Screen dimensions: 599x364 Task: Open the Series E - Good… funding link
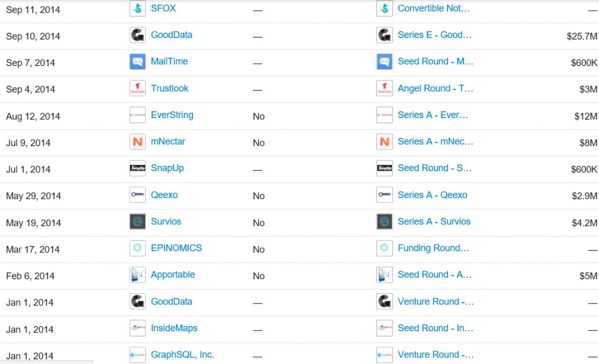point(435,34)
